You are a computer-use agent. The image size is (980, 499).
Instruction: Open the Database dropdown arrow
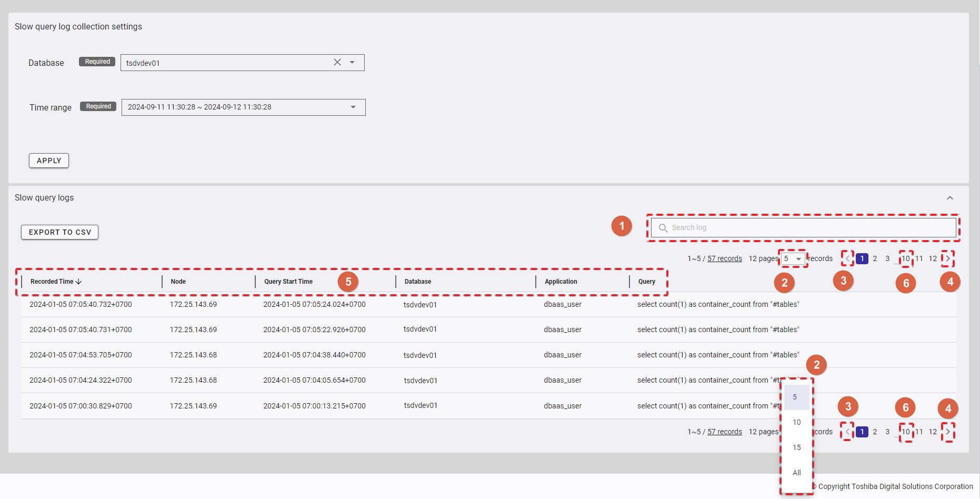pyautogui.click(x=352, y=63)
